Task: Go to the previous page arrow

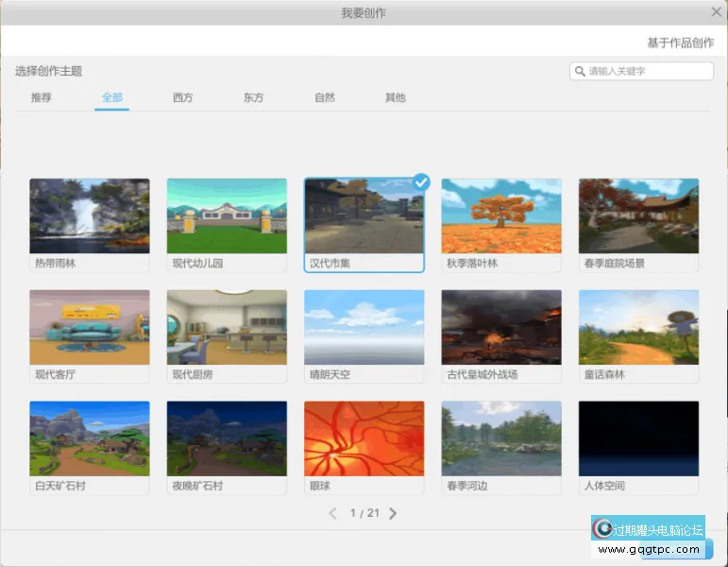Action: [332, 513]
